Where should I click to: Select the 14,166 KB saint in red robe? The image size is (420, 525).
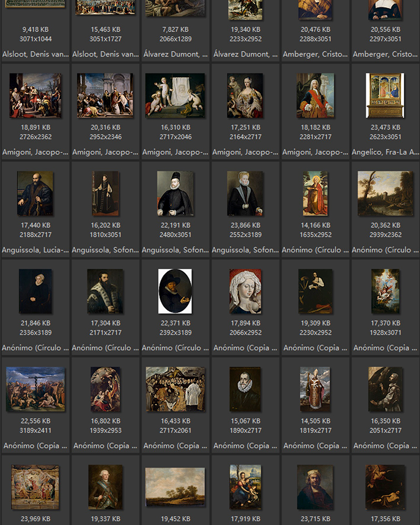315,193
